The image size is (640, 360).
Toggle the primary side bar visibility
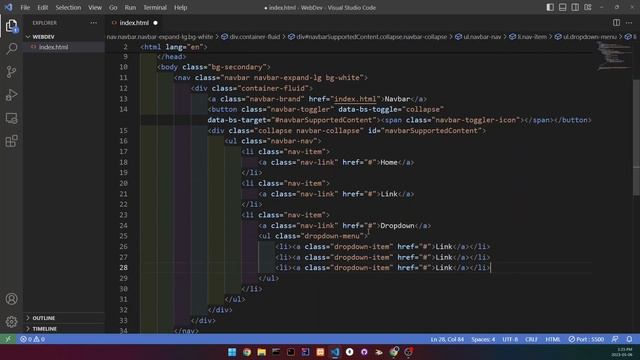click(550, 7)
